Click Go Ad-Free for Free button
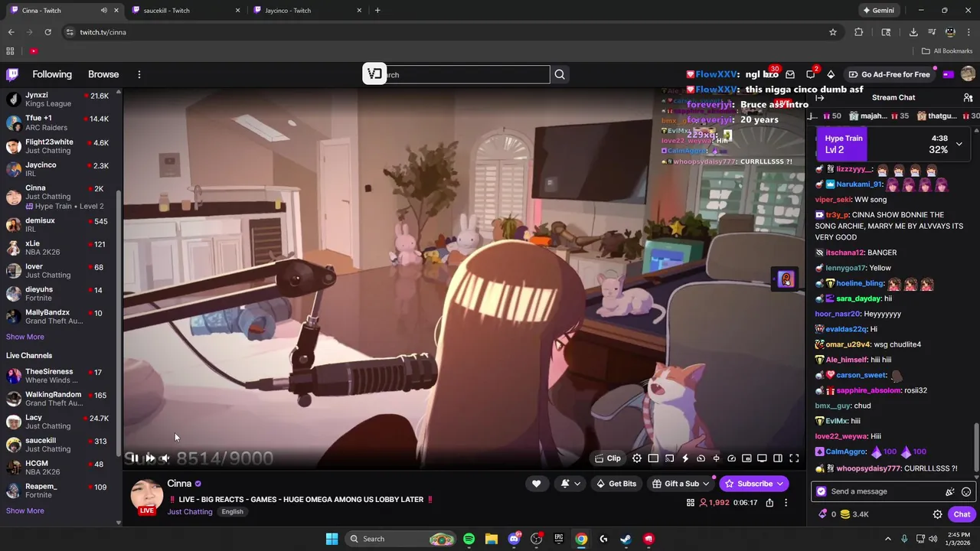 888,74
